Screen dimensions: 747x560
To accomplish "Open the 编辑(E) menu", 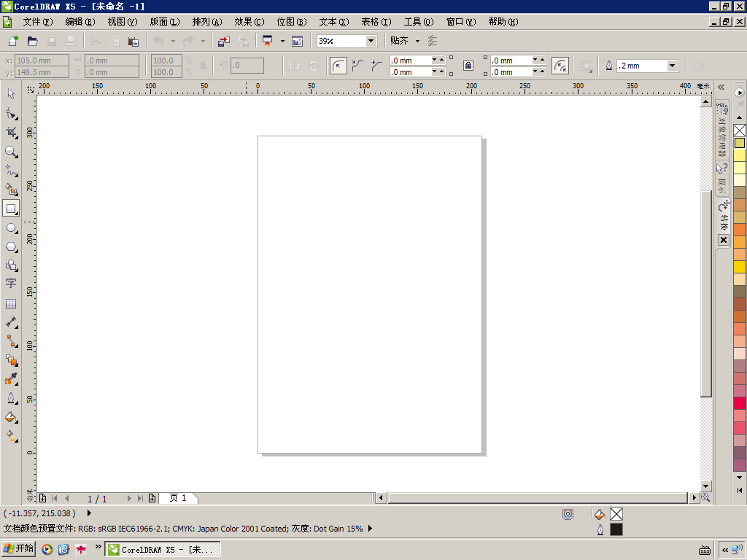I will 80,22.
